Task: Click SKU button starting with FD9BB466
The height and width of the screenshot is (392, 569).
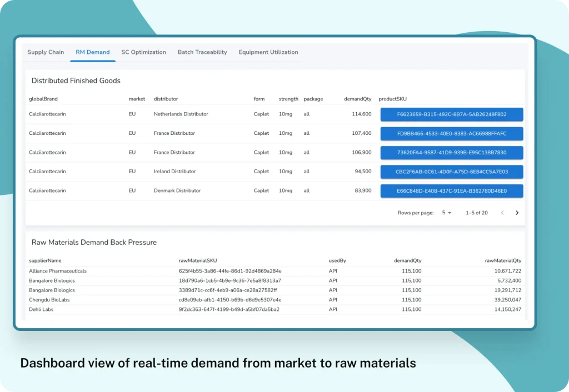Action: [451, 133]
